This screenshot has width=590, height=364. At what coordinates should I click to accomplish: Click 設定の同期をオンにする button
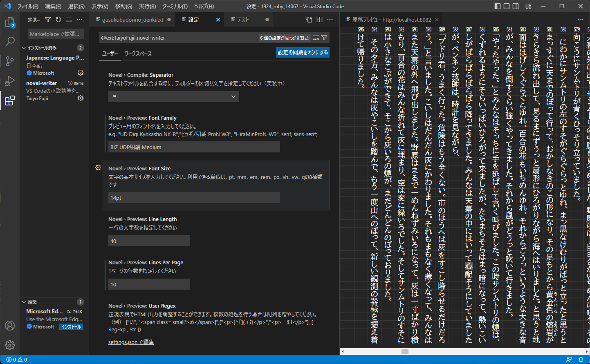tap(303, 52)
